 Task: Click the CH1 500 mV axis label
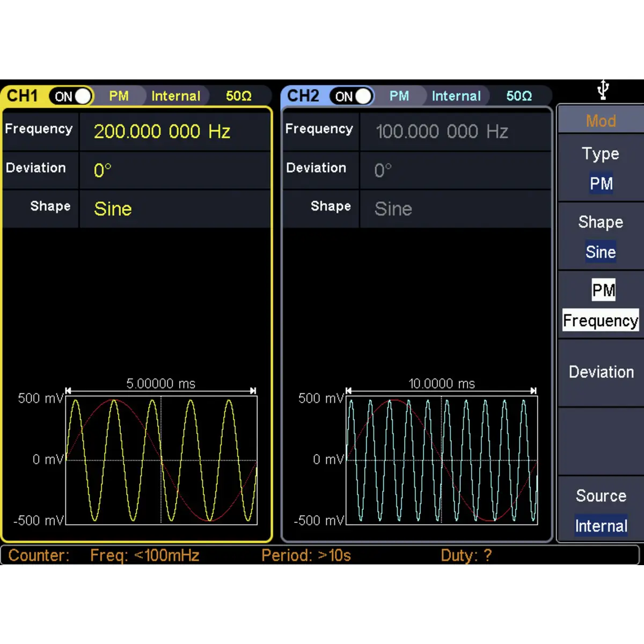pos(41,399)
